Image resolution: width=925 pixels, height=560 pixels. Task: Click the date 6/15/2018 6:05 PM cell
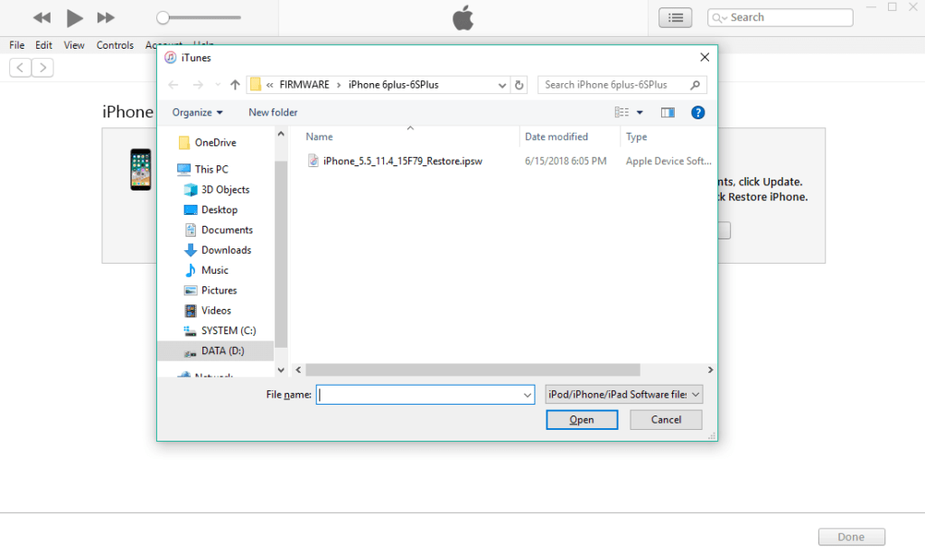[565, 161]
